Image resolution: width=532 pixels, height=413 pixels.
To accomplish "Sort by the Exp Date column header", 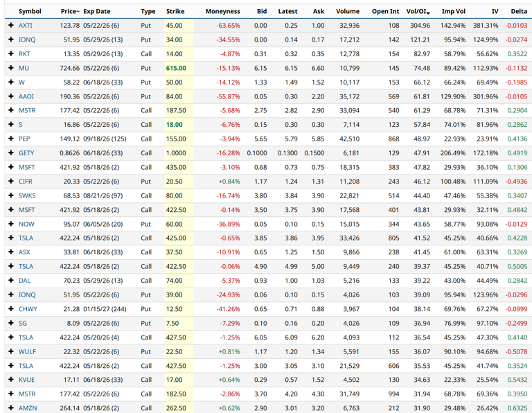I will coord(97,11).
